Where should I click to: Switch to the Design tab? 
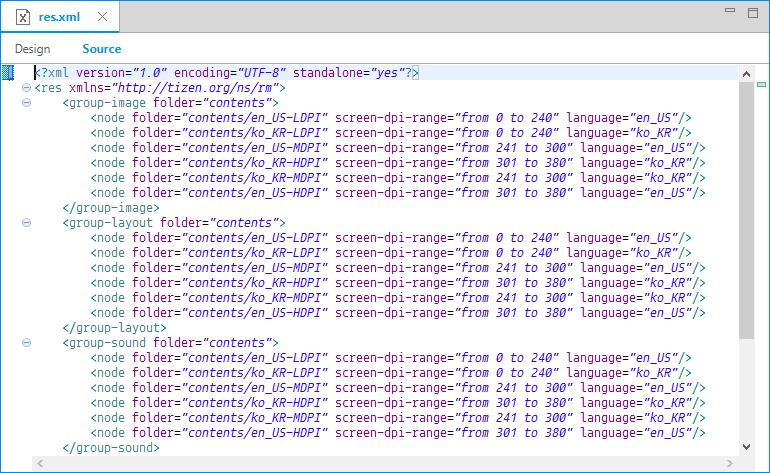coord(32,49)
